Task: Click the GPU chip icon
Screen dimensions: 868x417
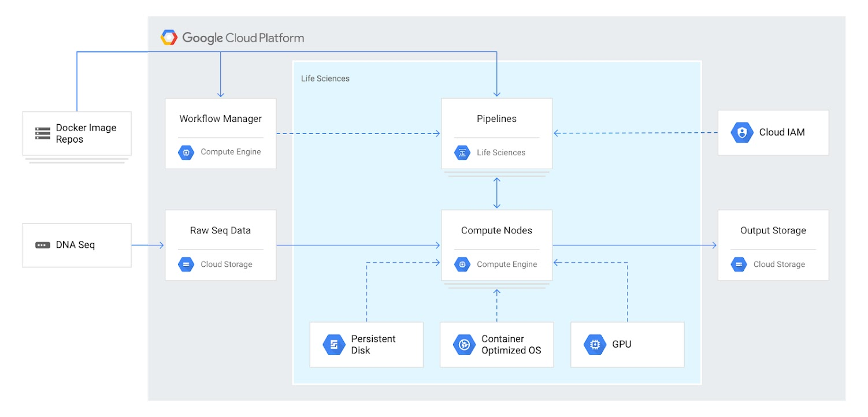Action: point(595,345)
